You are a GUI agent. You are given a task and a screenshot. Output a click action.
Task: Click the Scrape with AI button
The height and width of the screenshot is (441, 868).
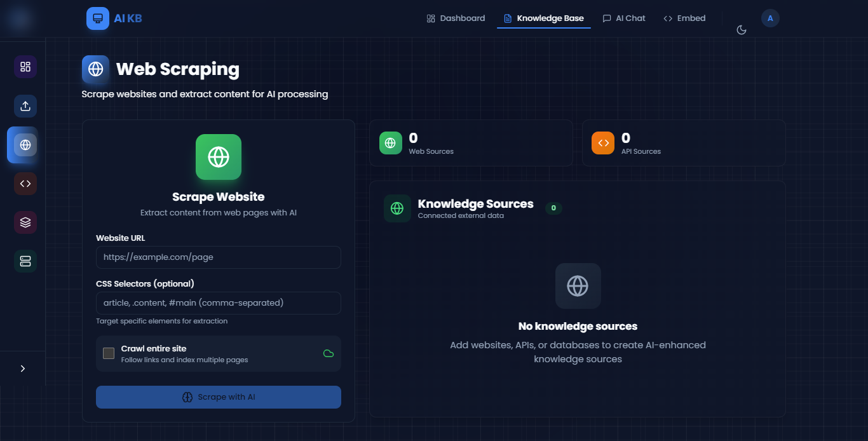coord(219,397)
